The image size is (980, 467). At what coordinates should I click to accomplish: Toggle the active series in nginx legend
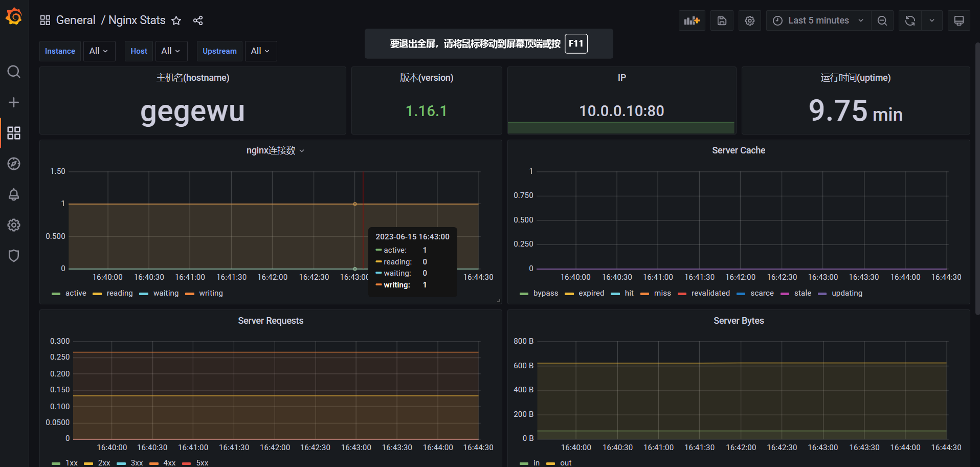coord(76,293)
